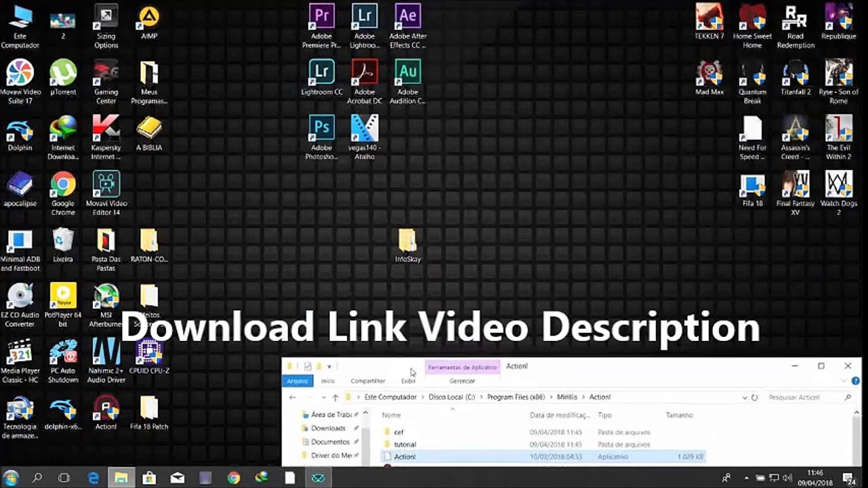Open Downloads in the navigation pane

pyautogui.click(x=328, y=428)
